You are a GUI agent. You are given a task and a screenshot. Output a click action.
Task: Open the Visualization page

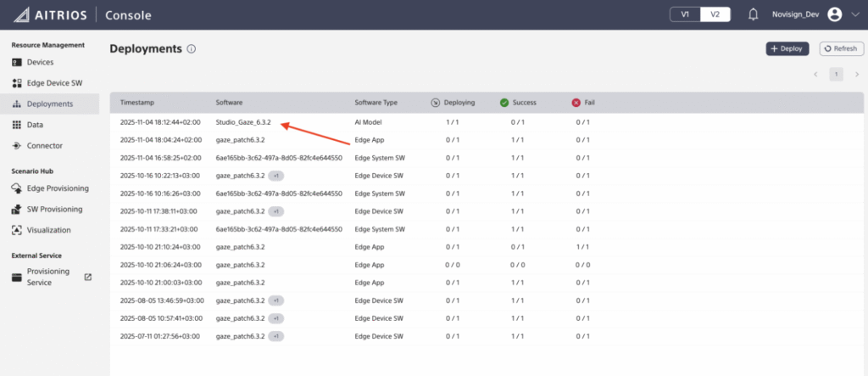pos(48,230)
